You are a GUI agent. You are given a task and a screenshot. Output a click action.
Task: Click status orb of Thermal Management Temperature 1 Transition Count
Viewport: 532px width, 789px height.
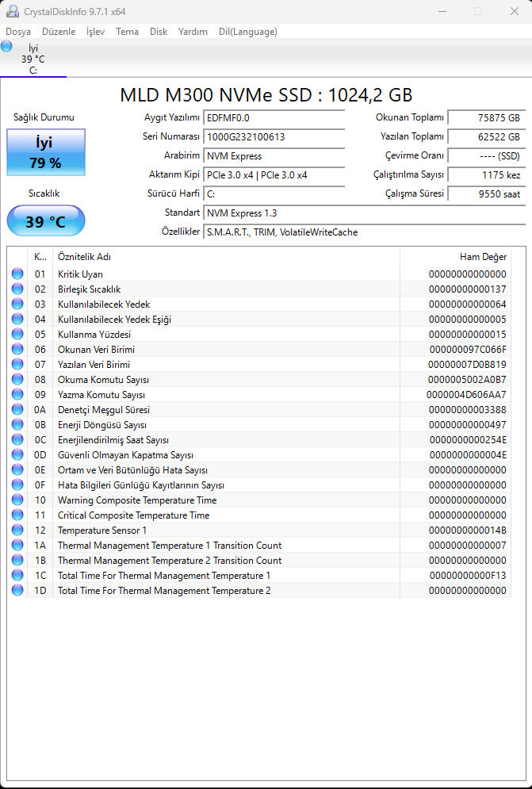pyautogui.click(x=17, y=545)
